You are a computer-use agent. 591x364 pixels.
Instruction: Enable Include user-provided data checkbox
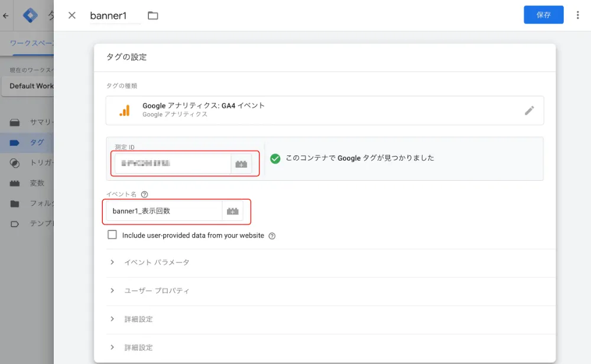[112, 235]
